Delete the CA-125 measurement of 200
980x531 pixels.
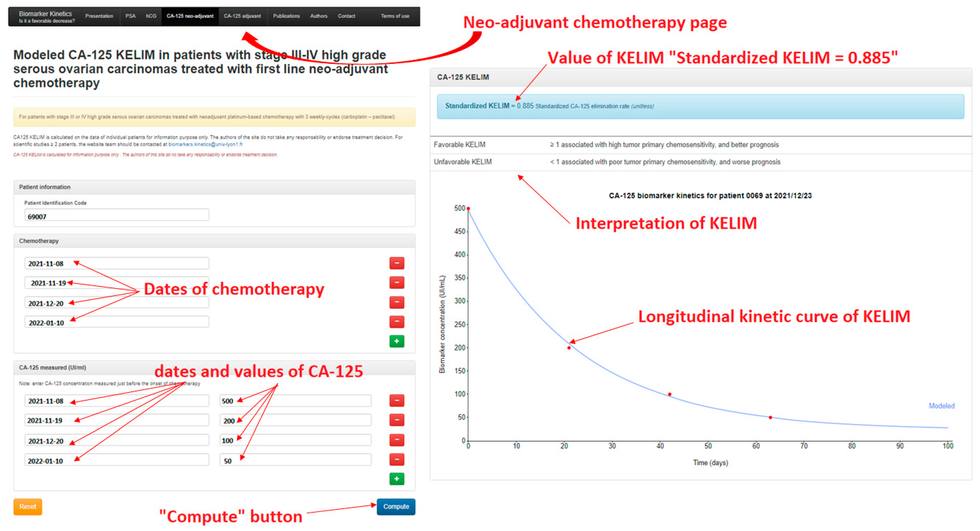396,420
